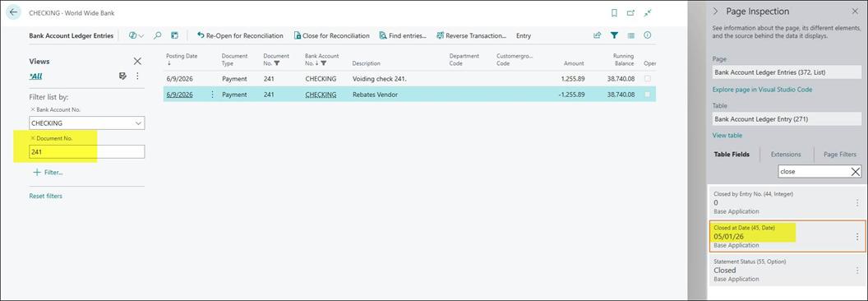This screenshot has width=868, height=301.
Task: Click the Document No. filter field with 241
Action: click(x=87, y=152)
